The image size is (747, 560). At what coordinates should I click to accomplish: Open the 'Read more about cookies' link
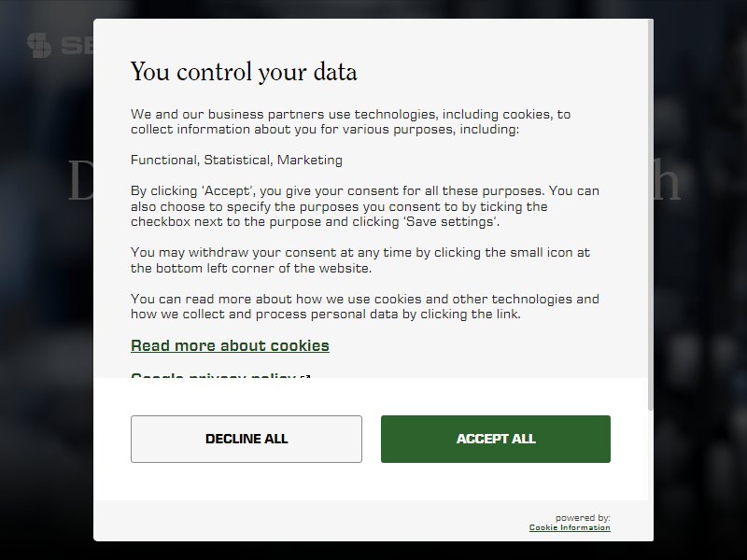230,345
